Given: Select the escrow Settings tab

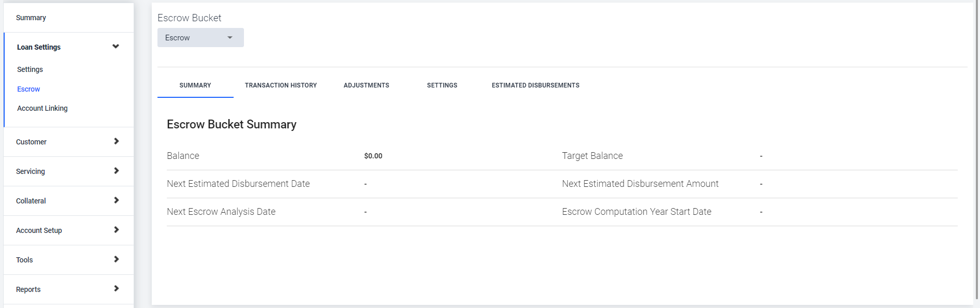Looking at the screenshot, I should coord(442,85).
